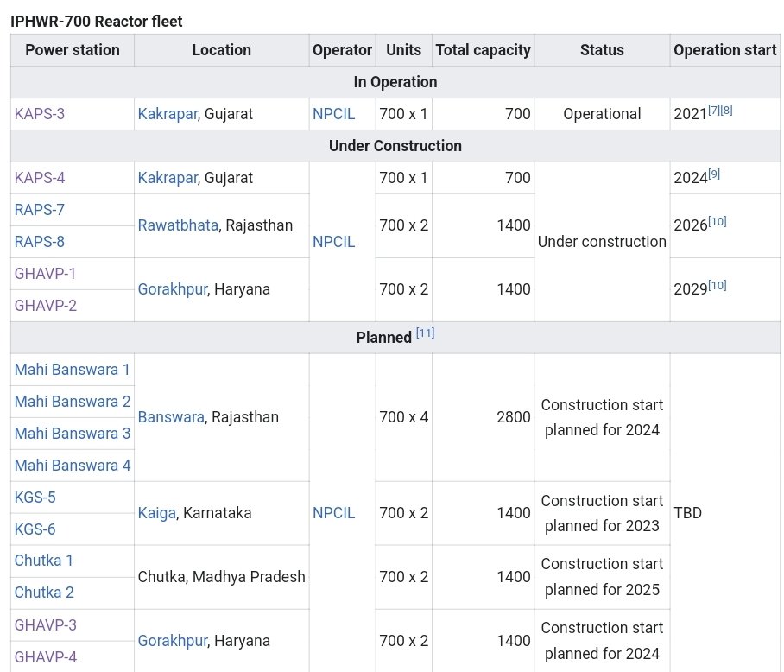The image size is (784, 672).
Task: Click footnote 8 beside 2021
Action: tap(726, 110)
